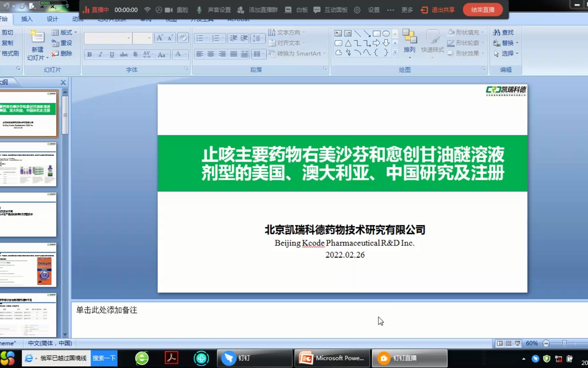The height and width of the screenshot is (368, 588).
Task: Toggle bold formatting
Action: 89,54
